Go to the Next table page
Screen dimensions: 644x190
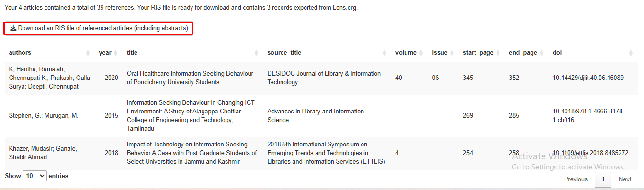coord(625,179)
